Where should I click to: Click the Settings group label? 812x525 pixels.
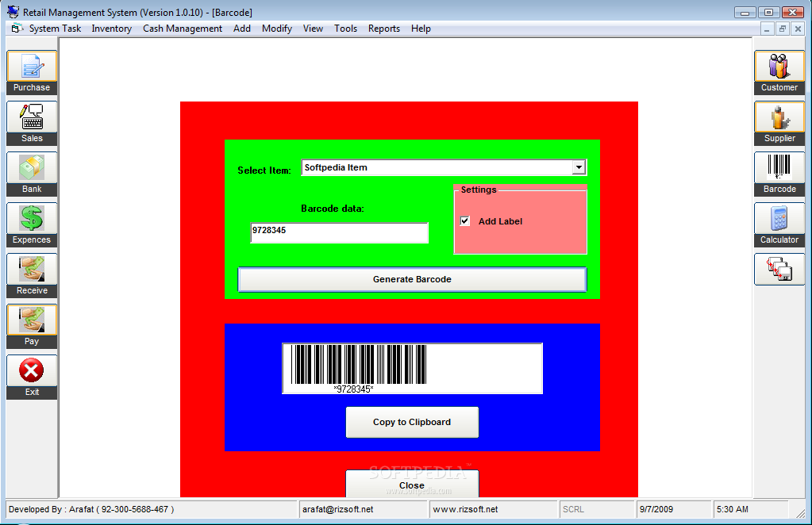[x=479, y=190]
